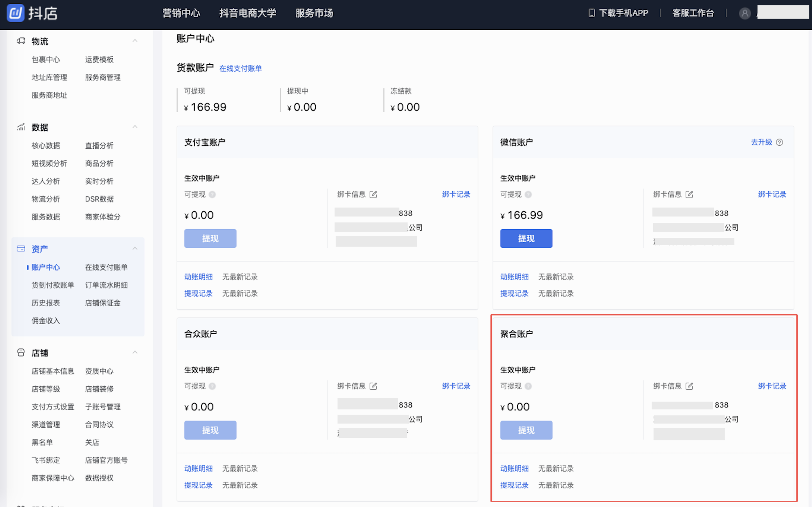Open 商家保障中心
Viewport: 812px width, 507px height.
coord(53,478)
